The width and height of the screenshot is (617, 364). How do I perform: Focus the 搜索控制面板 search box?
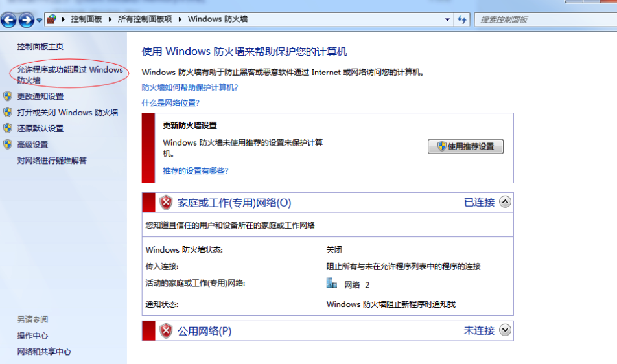pyautogui.click(x=546, y=19)
